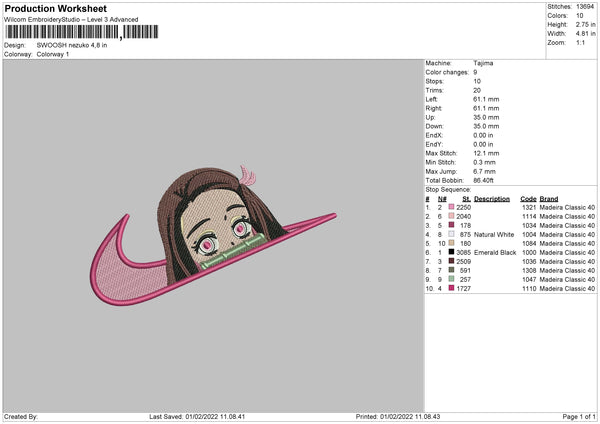Click the Trims value 20
Screen dimensions: 600x424
click(x=477, y=90)
